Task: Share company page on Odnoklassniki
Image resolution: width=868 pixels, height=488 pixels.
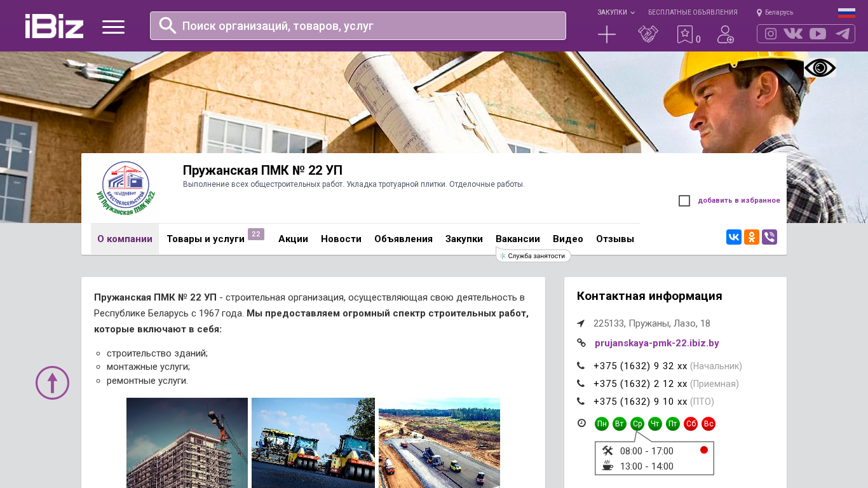Action: (752, 237)
